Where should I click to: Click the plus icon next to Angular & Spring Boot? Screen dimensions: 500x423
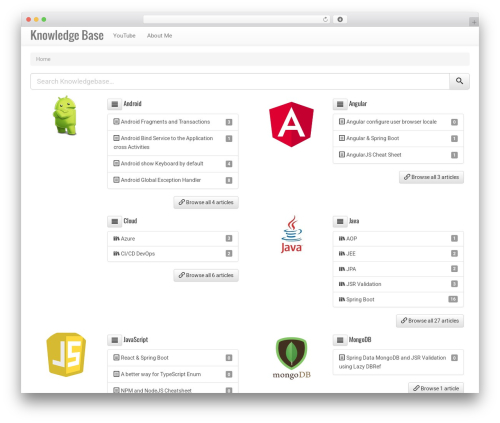(342, 138)
